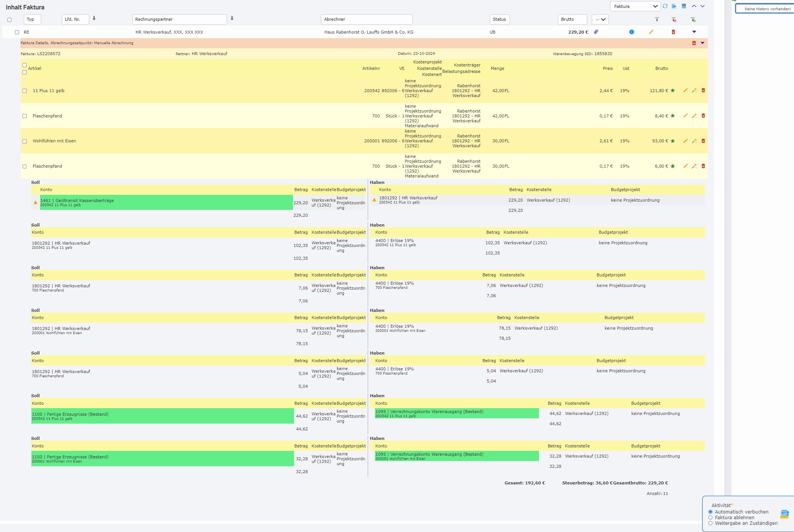Select the checkbox next to Wohlfühlen mit Eisen
Viewport: 794px width, 532px height.
click(25, 140)
